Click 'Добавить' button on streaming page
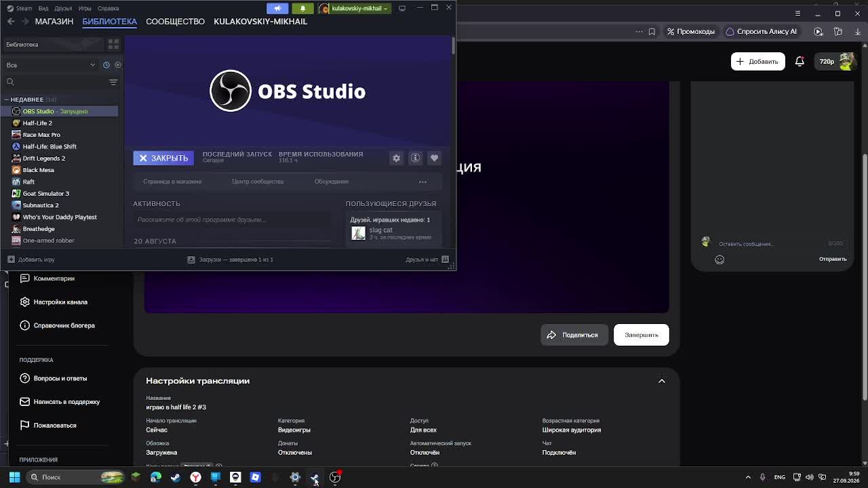 757,62
